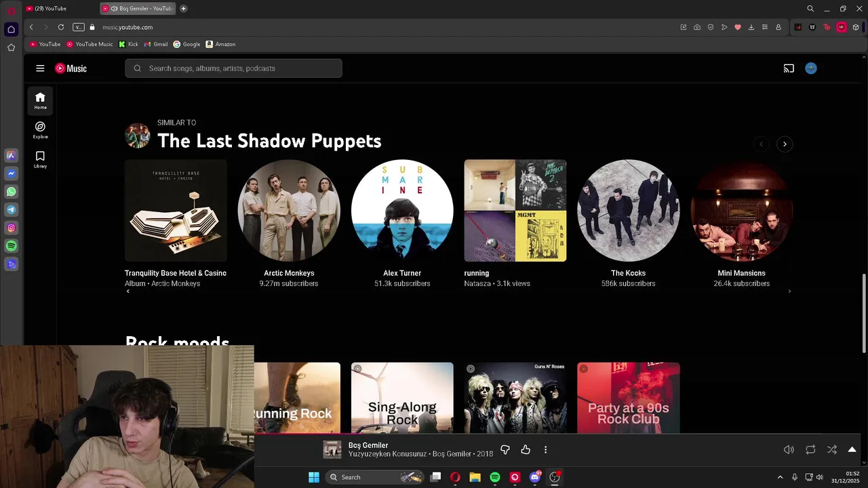
Task: Open the YouTube Music bookmark
Action: [x=90, y=44]
